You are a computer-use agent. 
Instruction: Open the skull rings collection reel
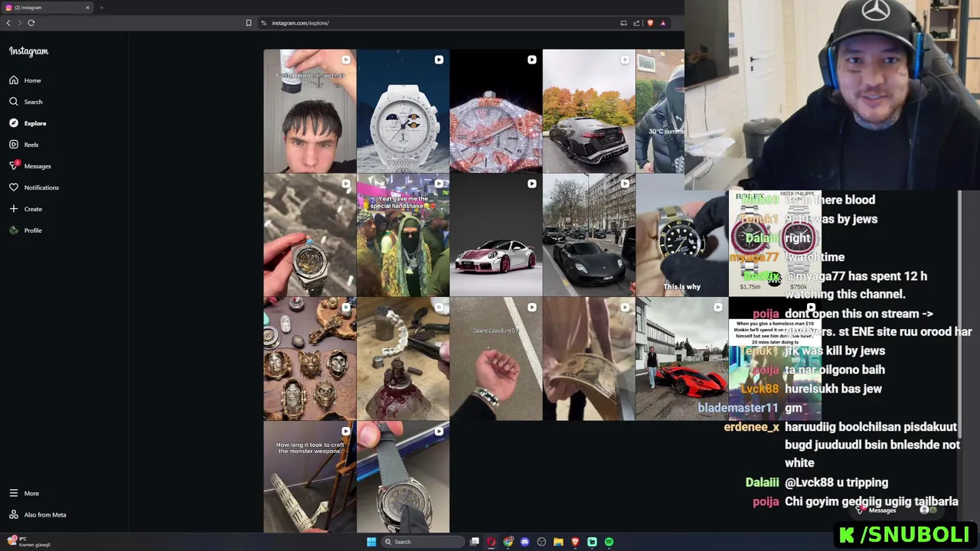310,359
